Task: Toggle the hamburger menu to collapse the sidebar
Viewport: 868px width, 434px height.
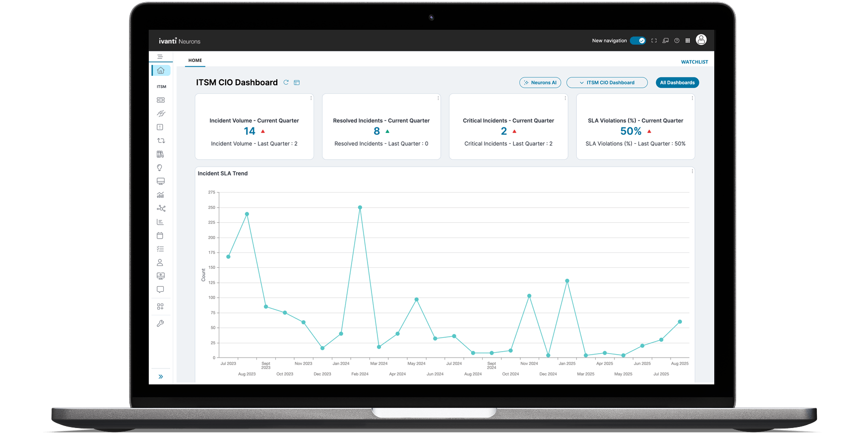Action: [x=160, y=57]
